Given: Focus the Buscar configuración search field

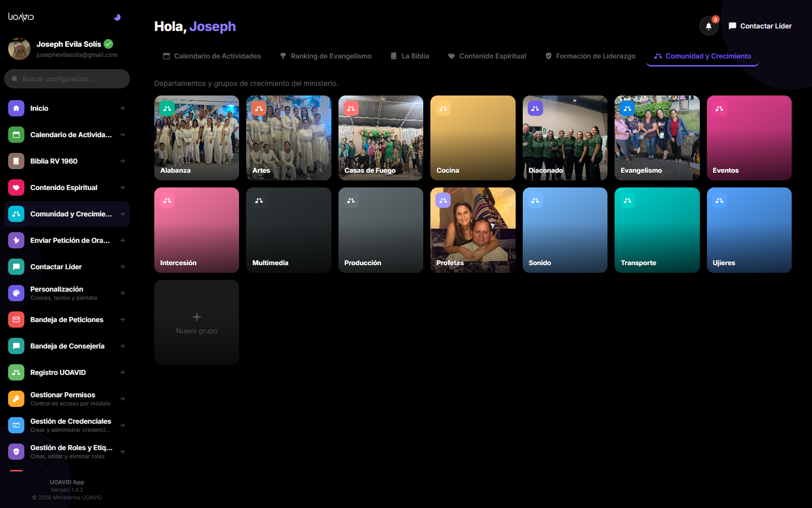Looking at the screenshot, I should coord(67,79).
